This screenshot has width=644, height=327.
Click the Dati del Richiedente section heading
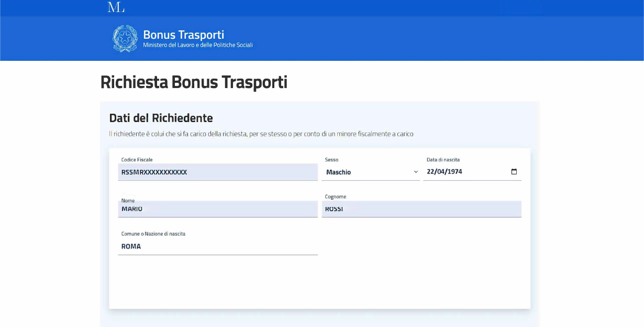[x=161, y=118]
